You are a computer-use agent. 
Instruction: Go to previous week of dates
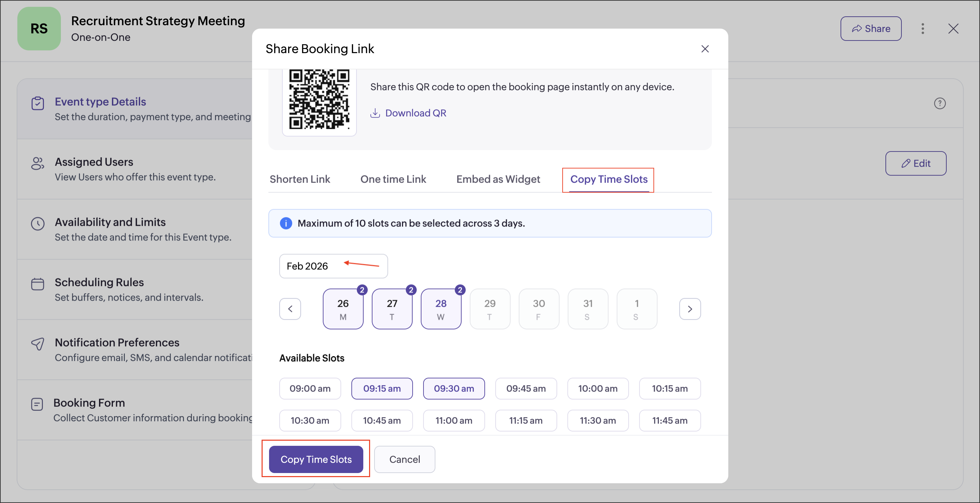coord(290,309)
